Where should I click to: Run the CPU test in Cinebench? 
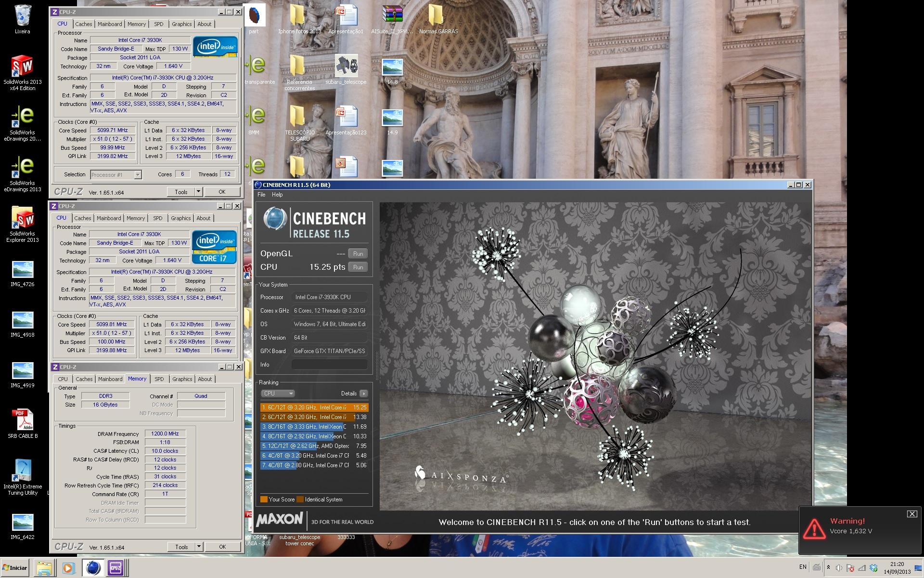click(x=358, y=267)
